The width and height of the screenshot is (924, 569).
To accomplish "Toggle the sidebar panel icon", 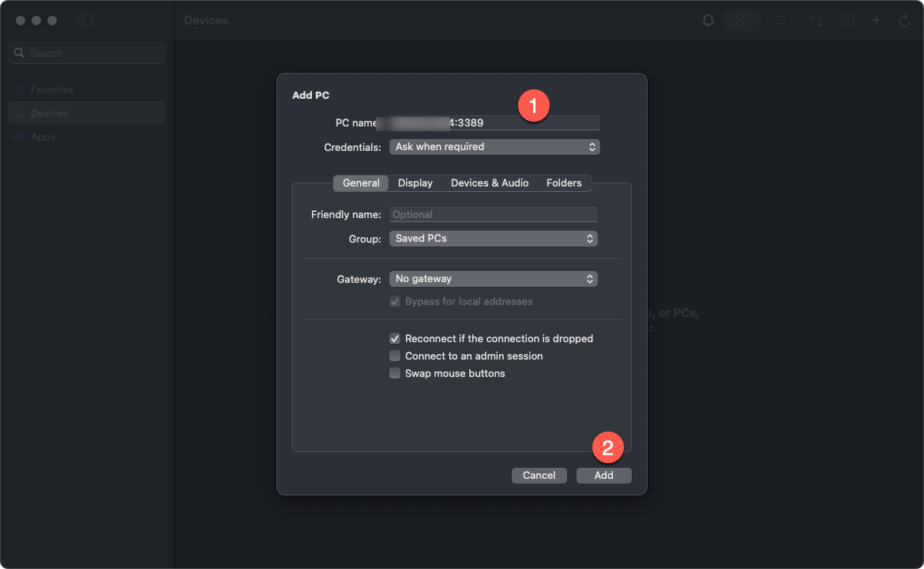I will (x=85, y=21).
